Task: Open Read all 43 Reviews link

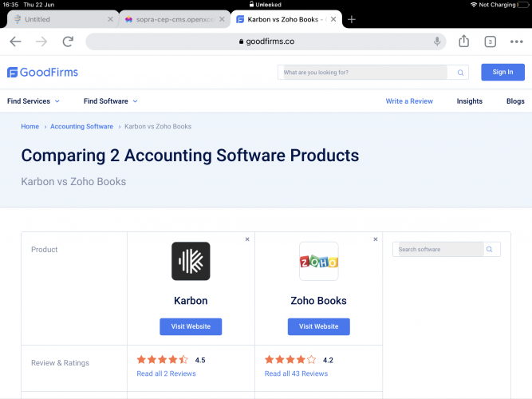Action: point(296,373)
